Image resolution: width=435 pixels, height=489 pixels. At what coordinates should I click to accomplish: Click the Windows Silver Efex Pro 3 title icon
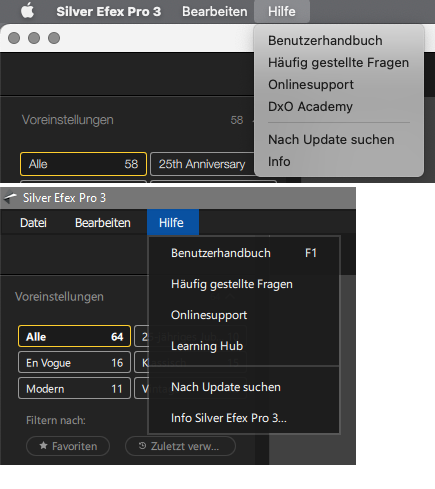click(10, 198)
